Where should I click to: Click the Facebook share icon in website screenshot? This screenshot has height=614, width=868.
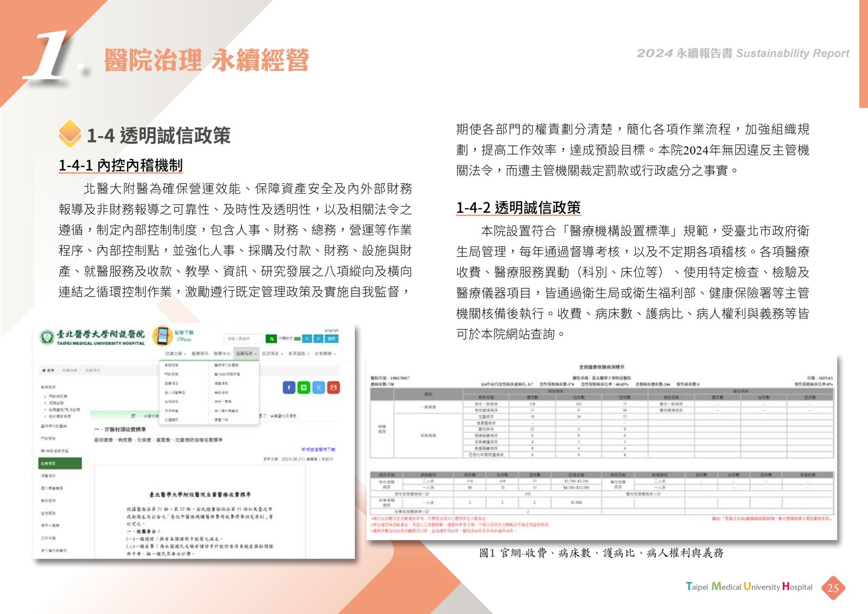289,387
